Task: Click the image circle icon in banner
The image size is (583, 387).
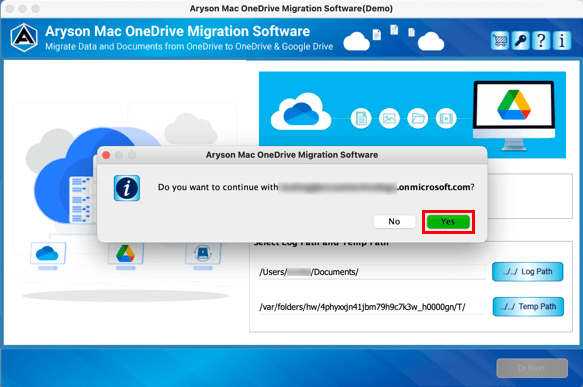Action: [x=389, y=119]
